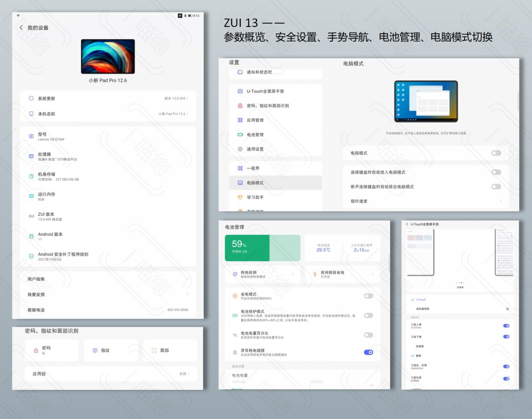Toggle the 三指下滑 gesture switch
The height and width of the screenshot is (419, 532).
coord(506,337)
